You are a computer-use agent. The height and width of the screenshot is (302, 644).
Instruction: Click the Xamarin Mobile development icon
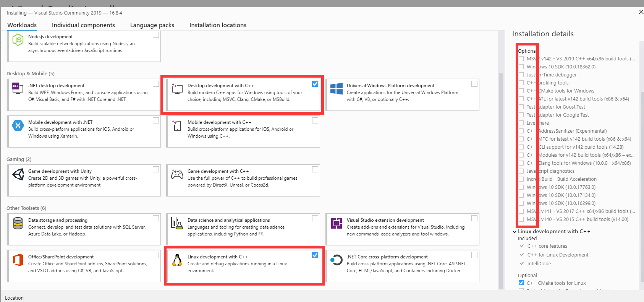click(18, 125)
